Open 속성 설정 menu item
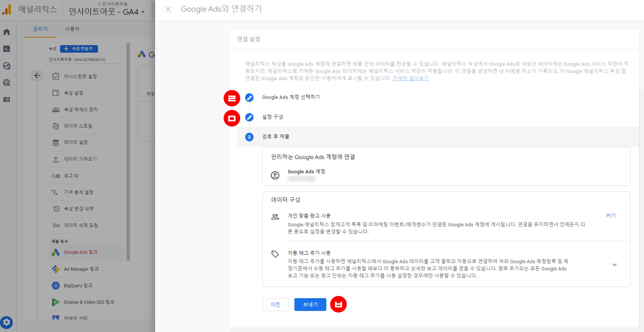This screenshot has width=644, height=332. [x=87, y=93]
